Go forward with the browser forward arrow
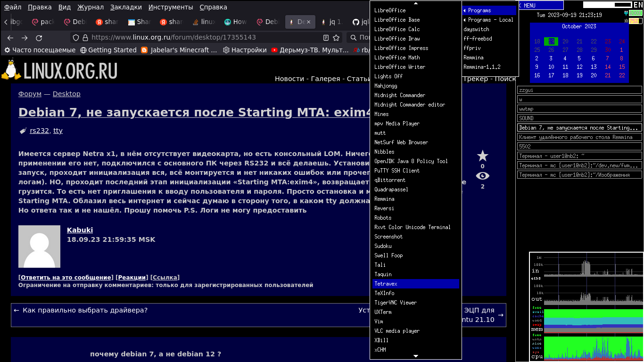The height and width of the screenshot is (362, 644). (x=25, y=38)
